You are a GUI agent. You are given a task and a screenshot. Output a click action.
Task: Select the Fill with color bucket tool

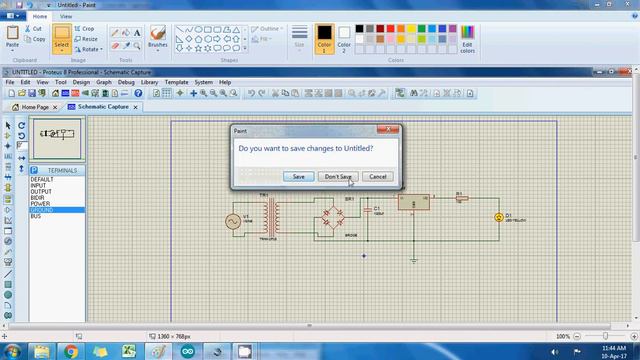click(x=126, y=33)
